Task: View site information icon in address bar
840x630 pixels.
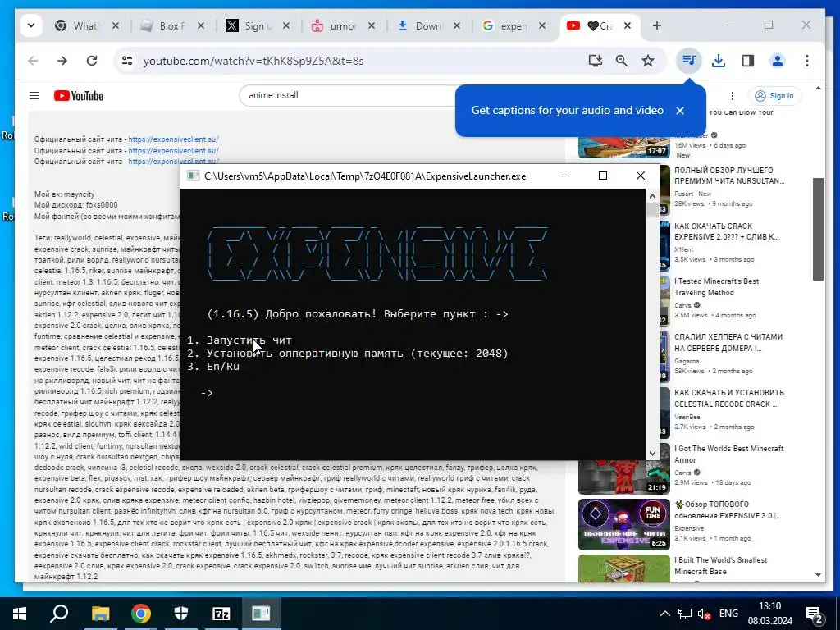Action: [x=127, y=61]
